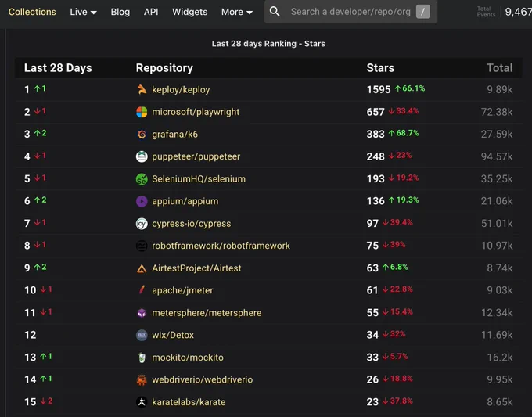This screenshot has width=532, height=417.
Task: Click the 19.3% increase for appium
Action: [x=404, y=200]
